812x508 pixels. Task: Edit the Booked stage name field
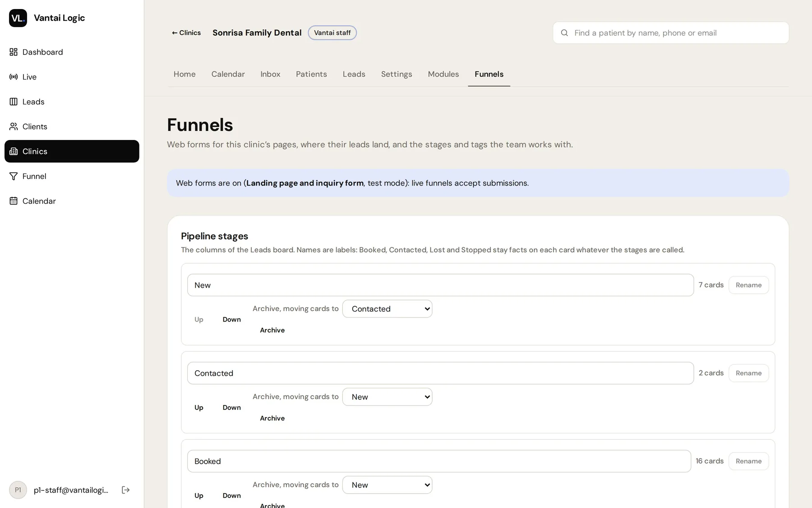[439, 461]
